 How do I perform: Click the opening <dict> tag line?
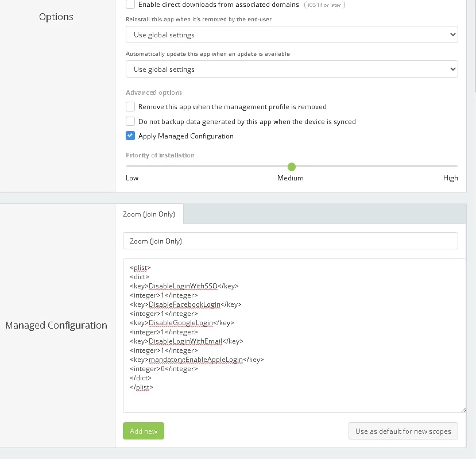pos(140,277)
